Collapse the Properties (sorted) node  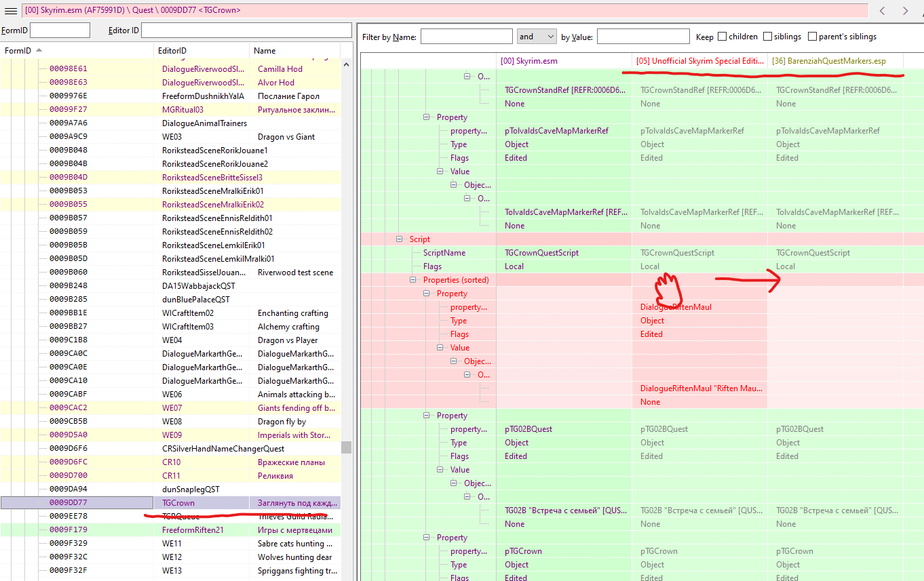(x=413, y=280)
